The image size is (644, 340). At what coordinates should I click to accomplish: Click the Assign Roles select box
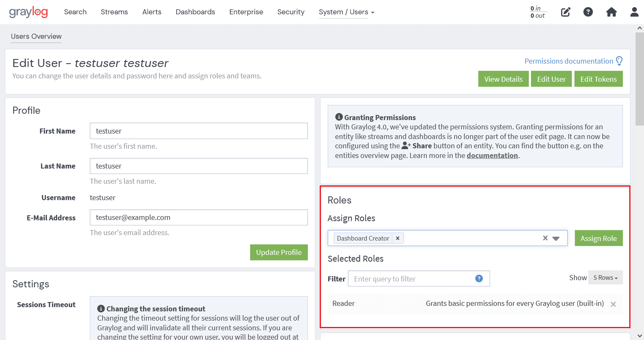point(447,238)
